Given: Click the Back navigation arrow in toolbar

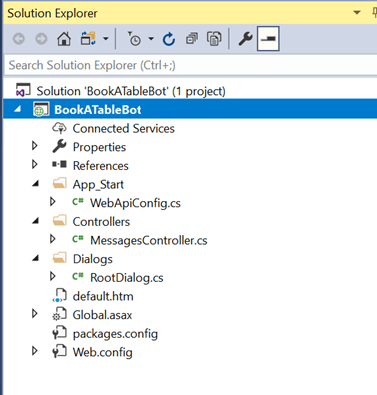Looking at the screenshot, I should [x=19, y=39].
